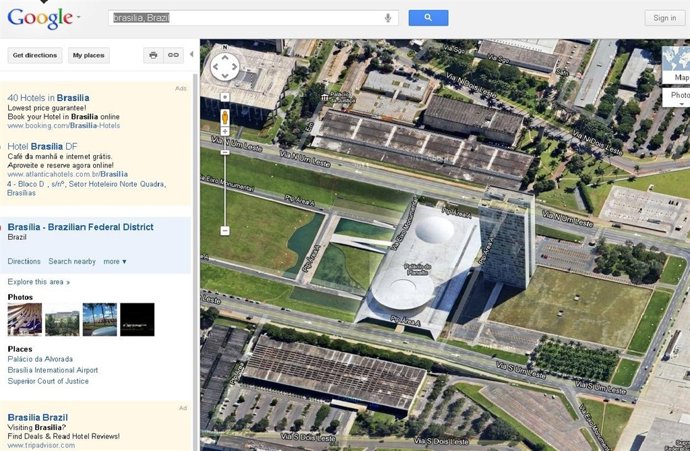The height and width of the screenshot is (451, 690).
Task: Click the Places heading
Action: tap(20, 349)
